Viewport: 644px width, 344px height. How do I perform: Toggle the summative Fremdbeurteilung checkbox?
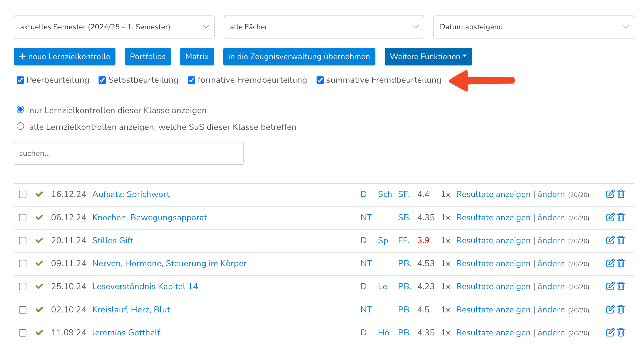click(320, 80)
